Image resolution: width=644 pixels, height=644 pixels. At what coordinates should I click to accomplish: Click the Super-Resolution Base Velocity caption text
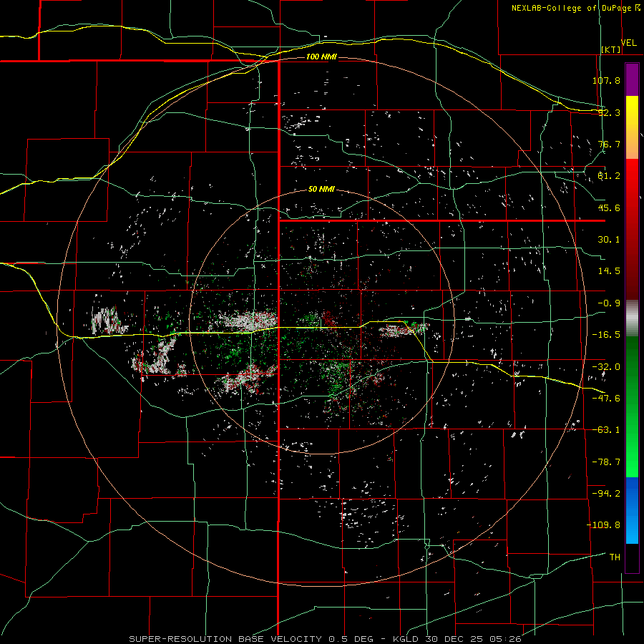(x=326, y=639)
